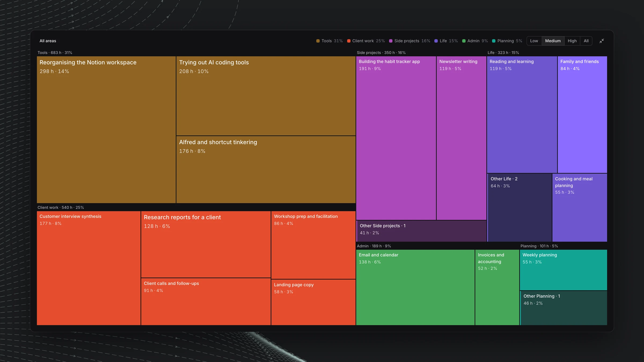
Task: Expand the Other Life · 2 tile
Action: click(519, 208)
